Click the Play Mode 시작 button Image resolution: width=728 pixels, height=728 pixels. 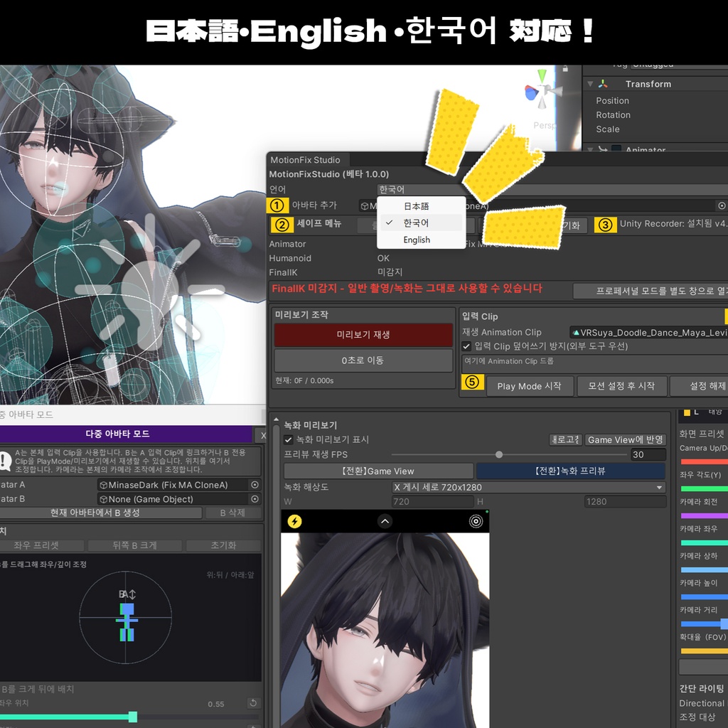point(529,386)
